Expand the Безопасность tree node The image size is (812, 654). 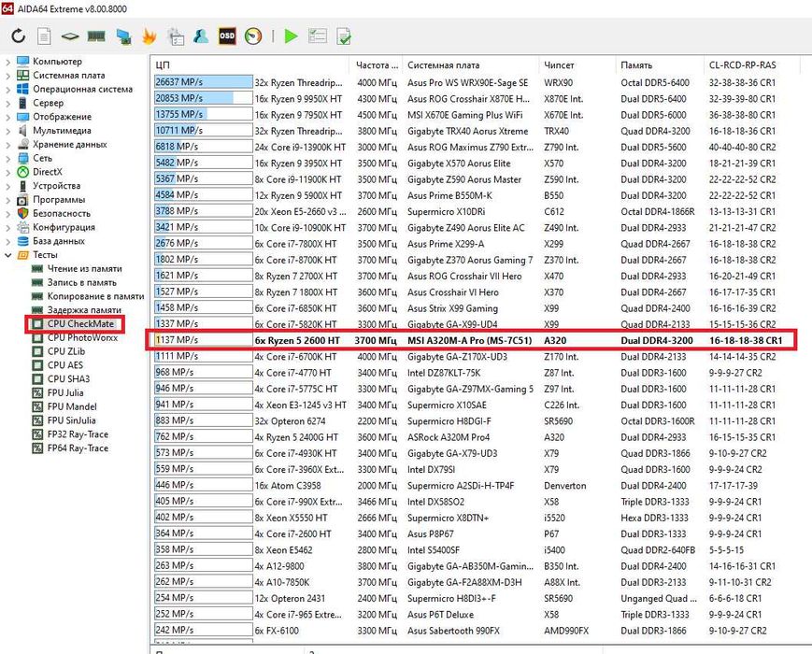click(7, 213)
